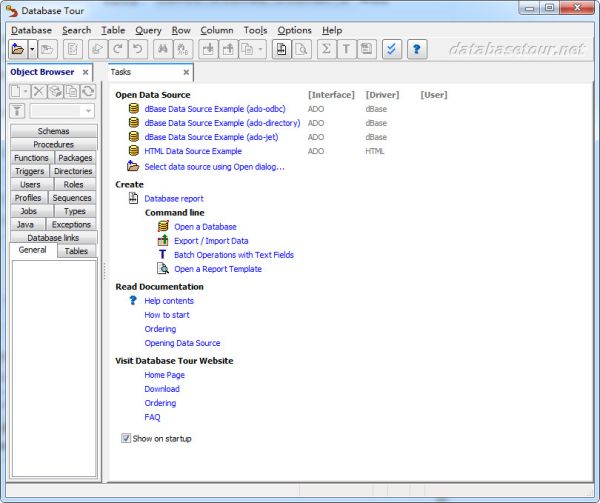600x503 pixels.
Task: Switch to the Tables tab
Action: [76, 251]
